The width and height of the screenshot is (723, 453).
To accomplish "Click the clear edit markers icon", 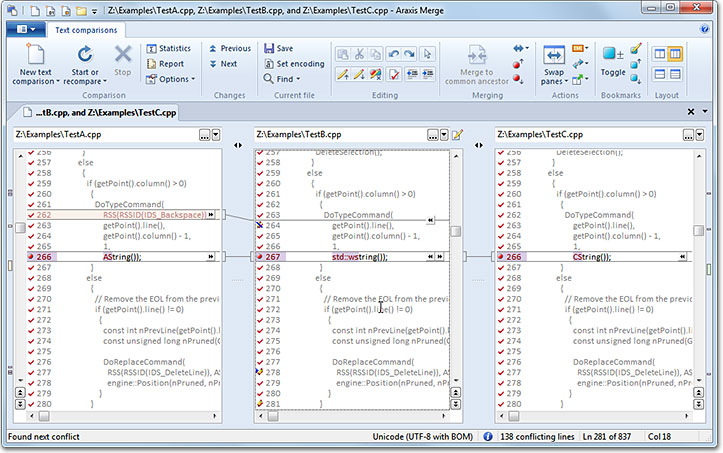I will (376, 74).
